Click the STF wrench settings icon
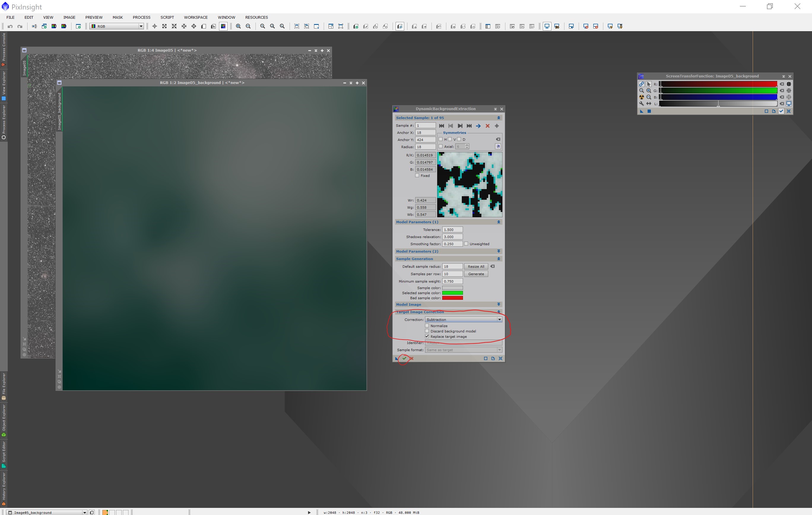 pos(641,104)
